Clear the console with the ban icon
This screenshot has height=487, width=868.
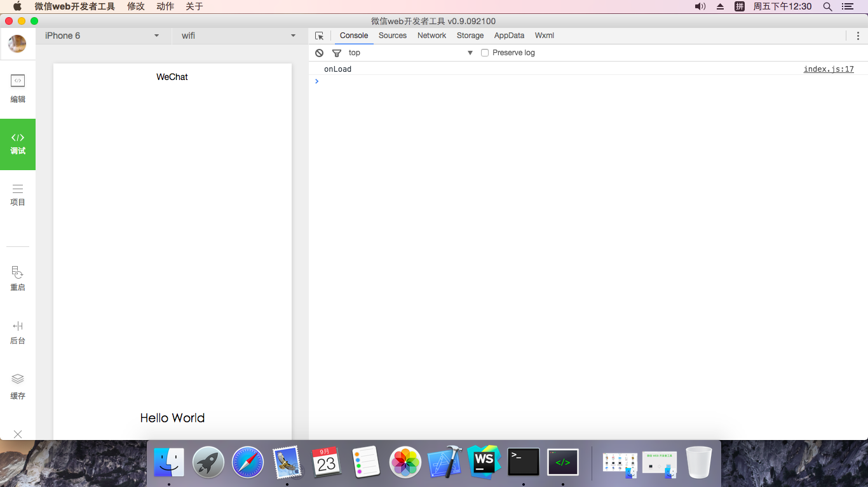click(320, 53)
